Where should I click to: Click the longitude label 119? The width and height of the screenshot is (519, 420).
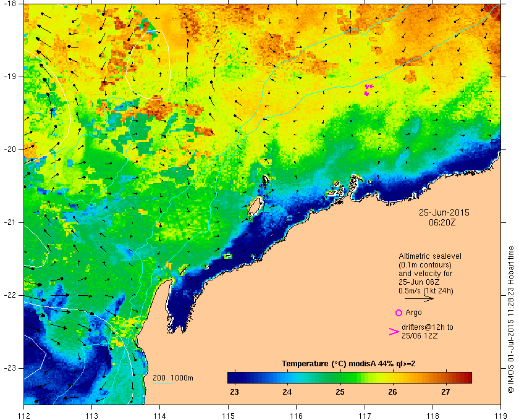500,416
